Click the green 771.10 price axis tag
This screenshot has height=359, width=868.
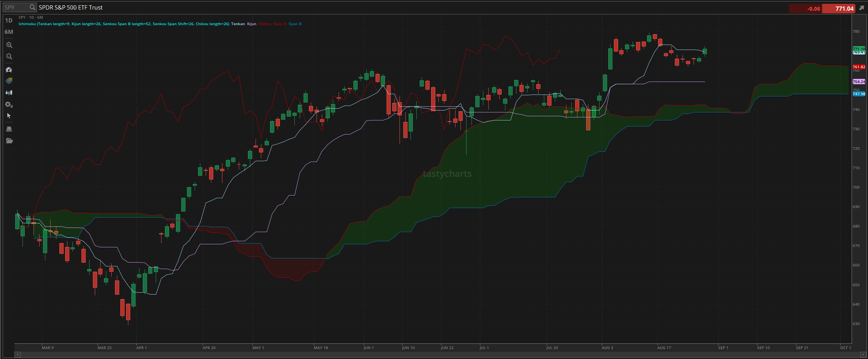(x=859, y=49)
